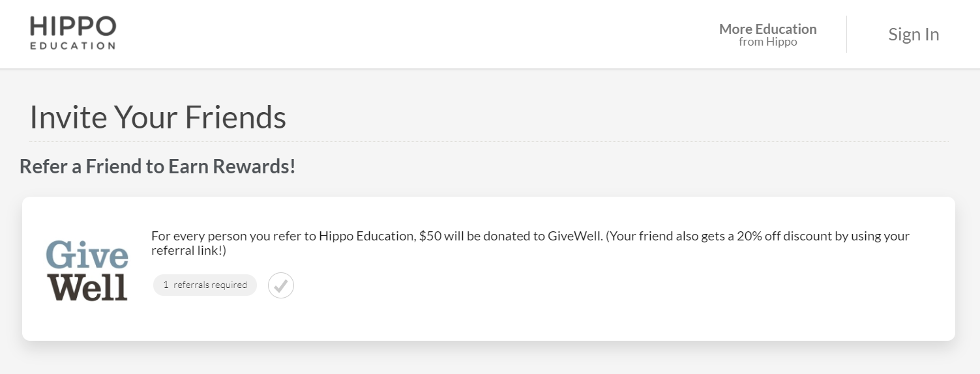Click the 'from Hippo' subtitle in the header
This screenshot has width=980, height=374.
(x=767, y=42)
